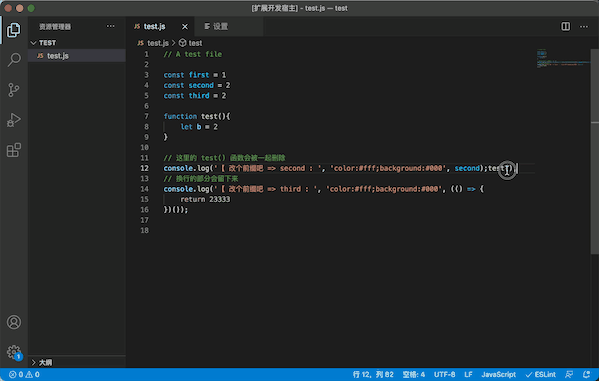Click the 空格: 4 indentation status
The image size is (599, 381).
click(414, 375)
